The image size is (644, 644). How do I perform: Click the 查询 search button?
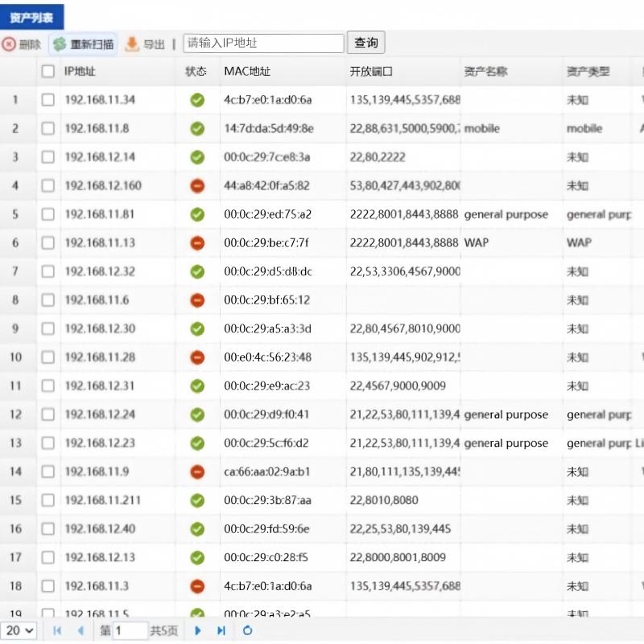pyautogui.click(x=366, y=43)
